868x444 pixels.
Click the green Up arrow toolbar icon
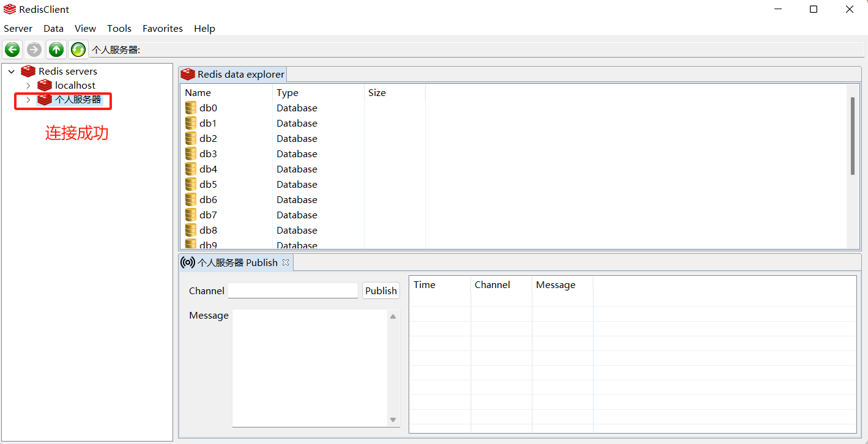coord(56,50)
